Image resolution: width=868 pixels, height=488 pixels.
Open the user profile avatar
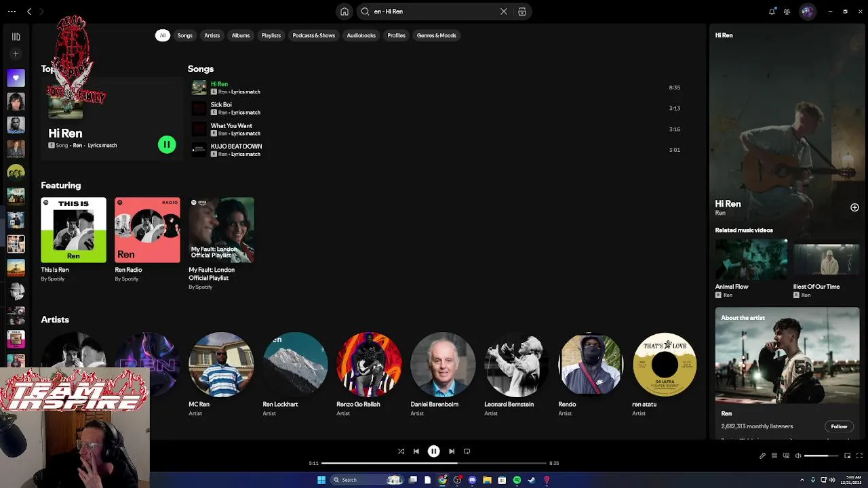pyautogui.click(x=807, y=12)
